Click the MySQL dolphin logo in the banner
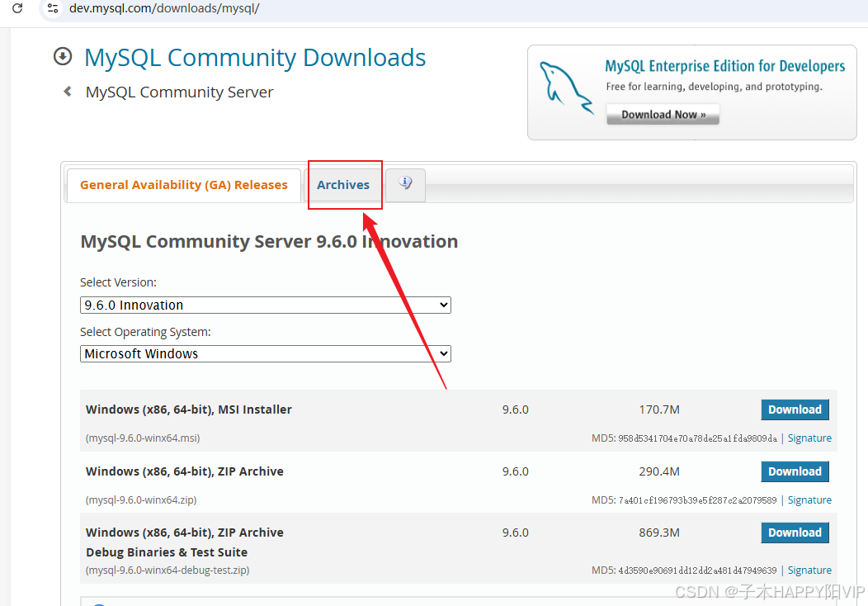This screenshot has width=868, height=606. click(566, 88)
